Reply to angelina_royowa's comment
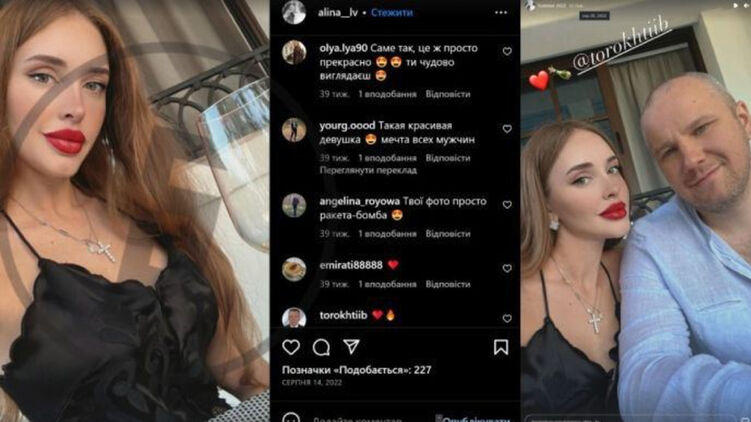 pos(448,234)
